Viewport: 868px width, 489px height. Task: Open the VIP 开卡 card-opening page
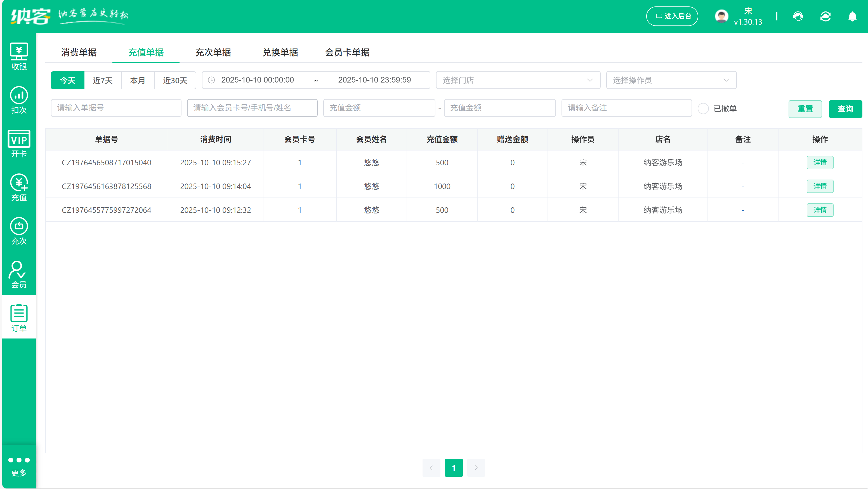[19, 143]
